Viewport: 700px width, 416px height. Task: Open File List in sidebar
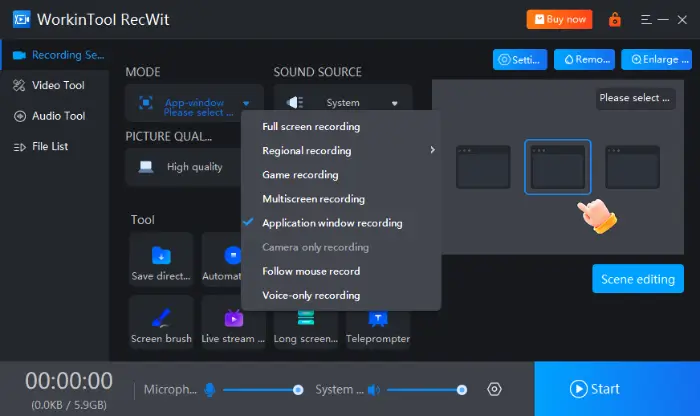[x=54, y=146]
